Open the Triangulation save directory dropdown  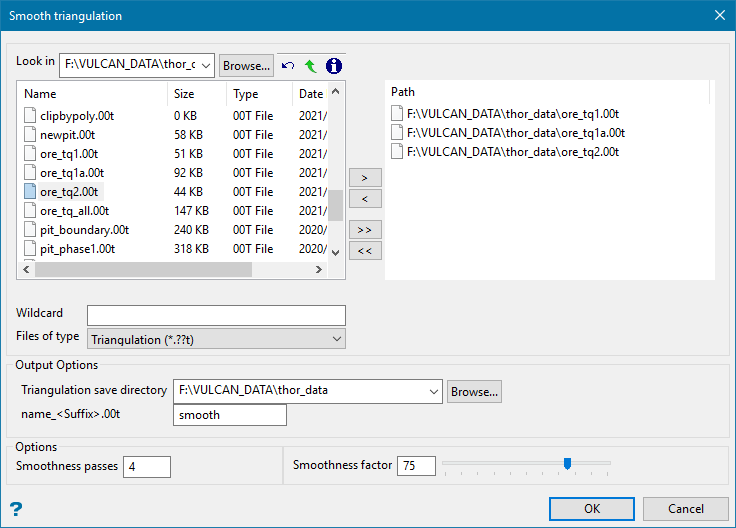[433, 391]
